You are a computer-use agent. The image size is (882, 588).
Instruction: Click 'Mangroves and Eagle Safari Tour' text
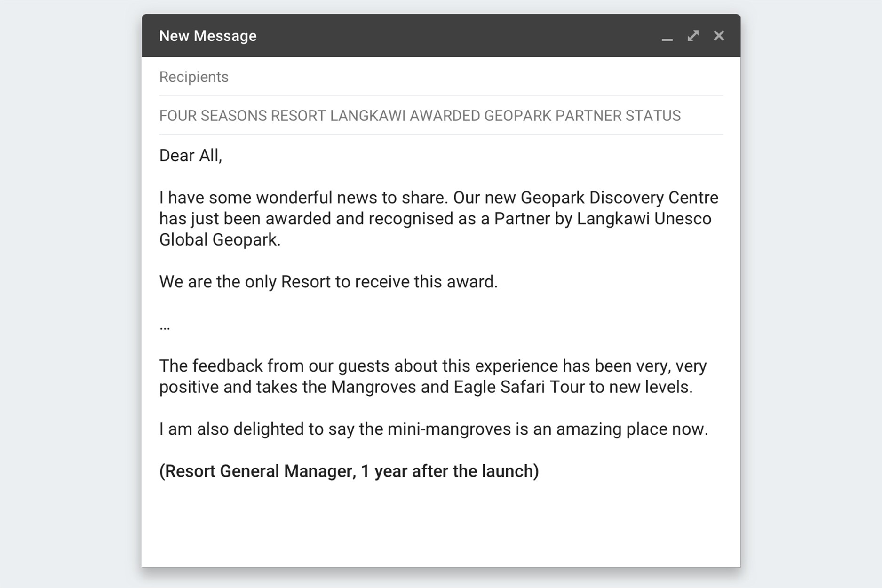click(x=458, y=387)
